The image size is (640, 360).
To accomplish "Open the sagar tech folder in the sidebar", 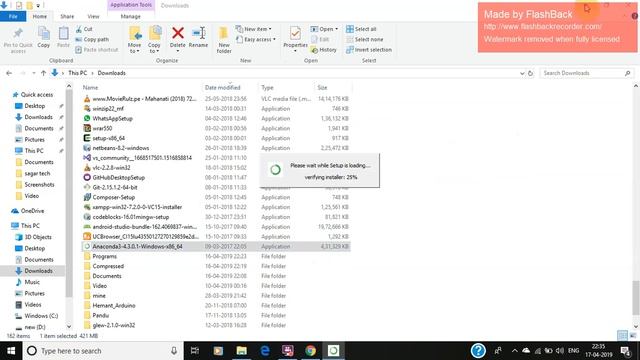I will 37,173.
